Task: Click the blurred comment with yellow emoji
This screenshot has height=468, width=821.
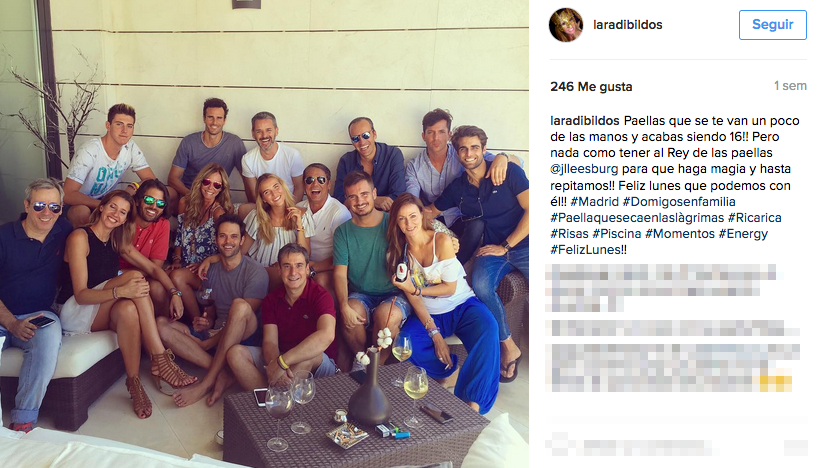Action: click(673, 368)
